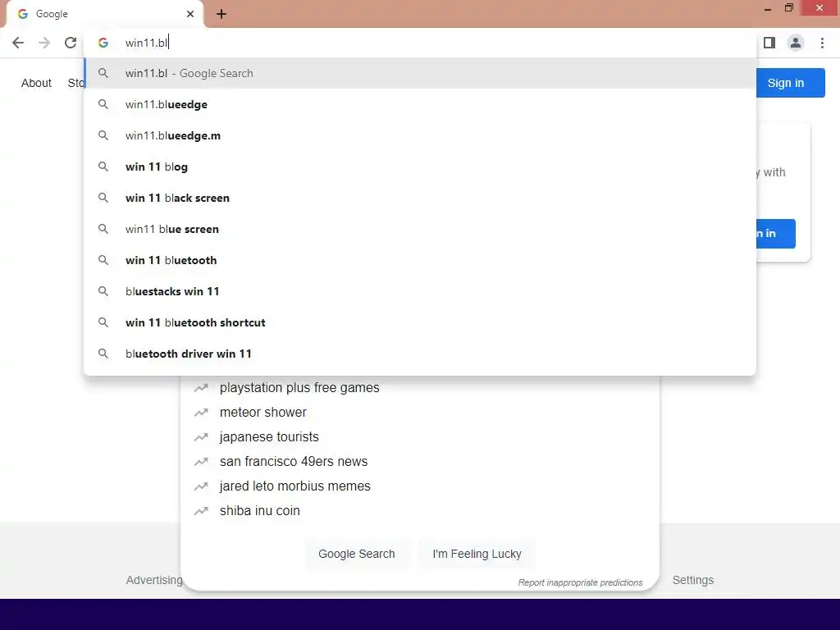Restore down the Chrome window
This screenshot has height=630, width=840.
[x=789, y=8]
